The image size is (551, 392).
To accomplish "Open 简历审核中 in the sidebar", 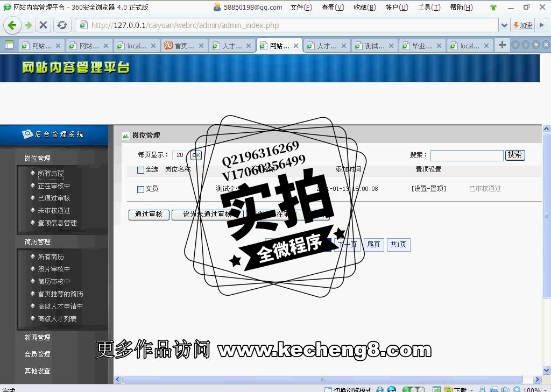I will pyautogui.click(x=54, y=281).
